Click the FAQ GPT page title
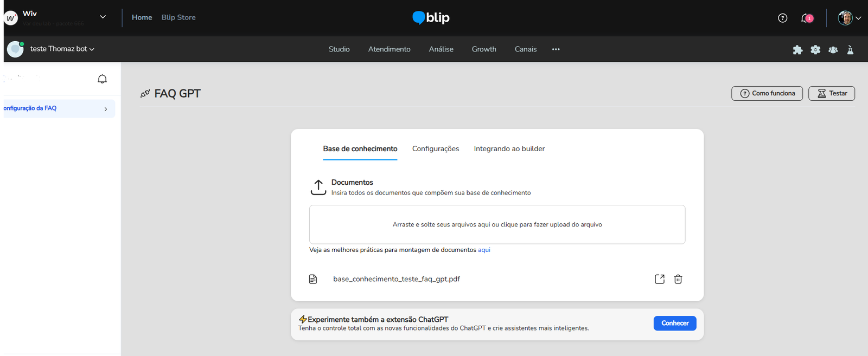Screen dimensions: 868x356 click(x=177, y=94)
